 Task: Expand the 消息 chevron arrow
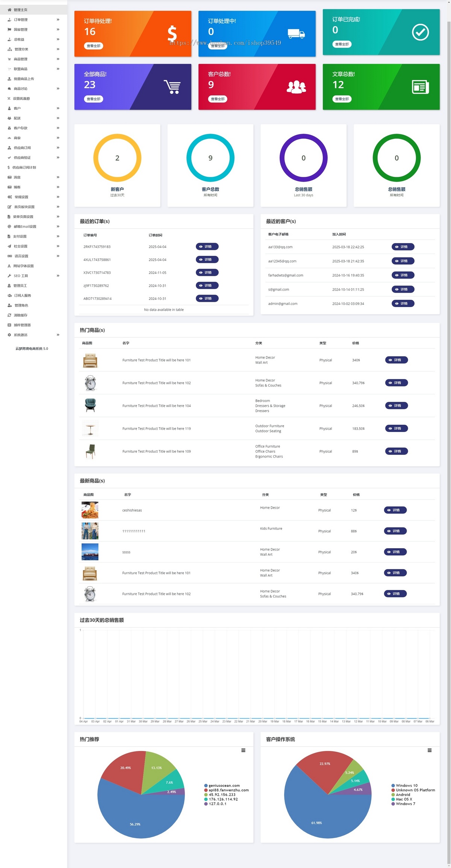58,177
